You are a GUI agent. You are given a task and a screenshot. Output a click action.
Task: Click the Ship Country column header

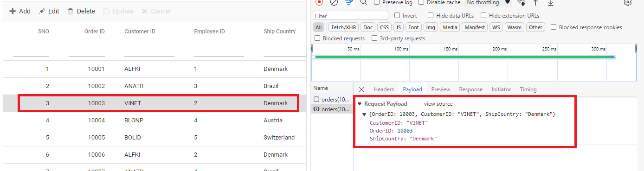(x=279, y=32)
